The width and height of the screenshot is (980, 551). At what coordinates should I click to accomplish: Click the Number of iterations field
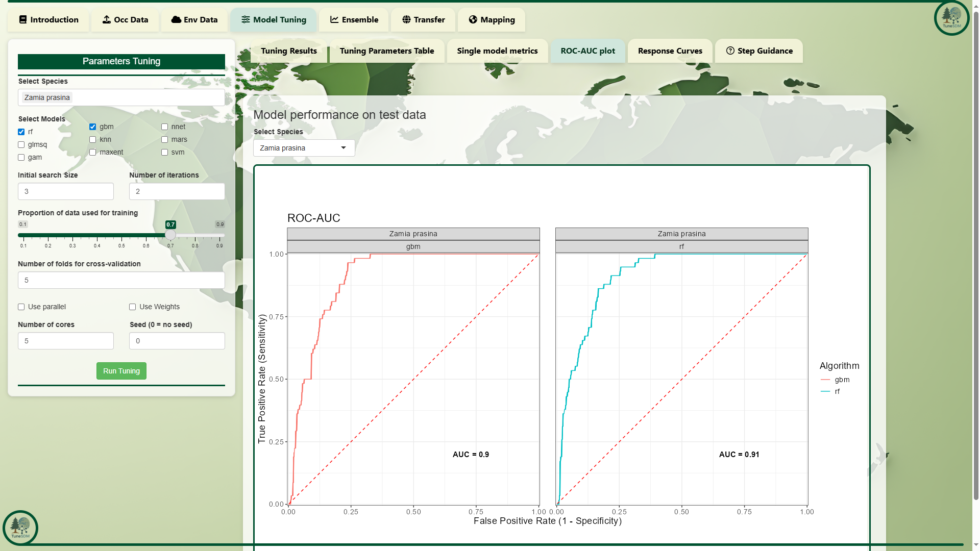pos(177,192)
